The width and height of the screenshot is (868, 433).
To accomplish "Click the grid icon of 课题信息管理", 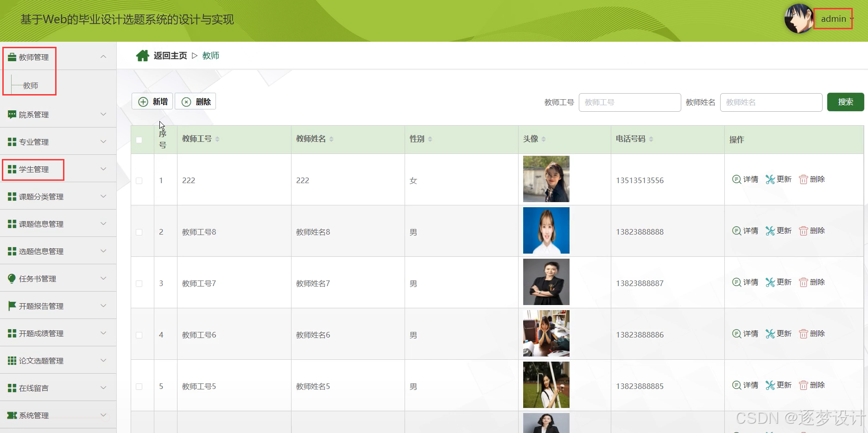I will coord(12,224).
